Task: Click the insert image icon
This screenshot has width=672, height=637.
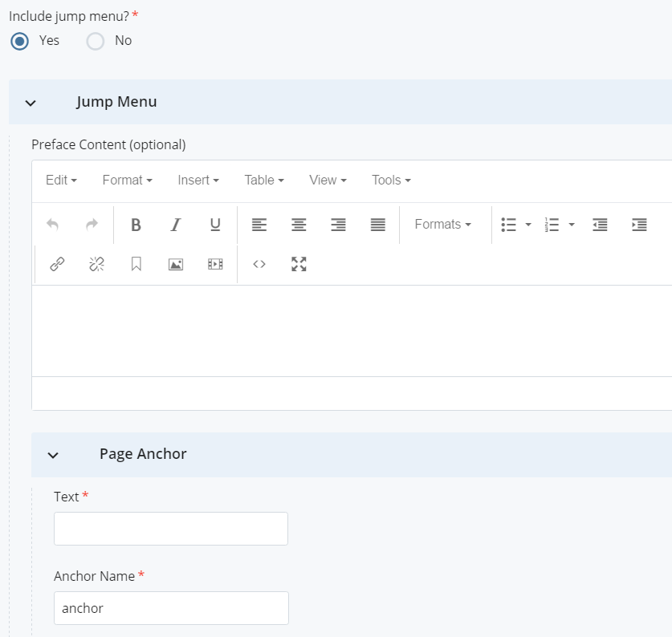Action: tap(176, 264)
